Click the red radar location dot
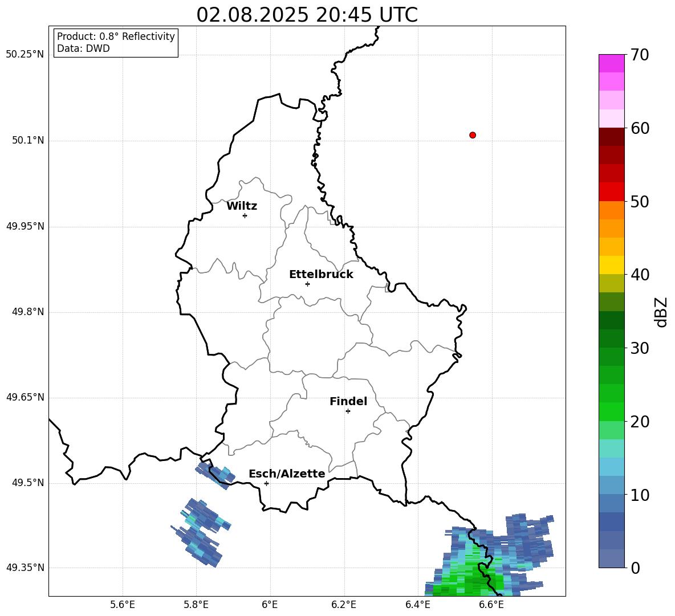The width and height of the screenshot is (675, 616). click(x=473, y=135)
